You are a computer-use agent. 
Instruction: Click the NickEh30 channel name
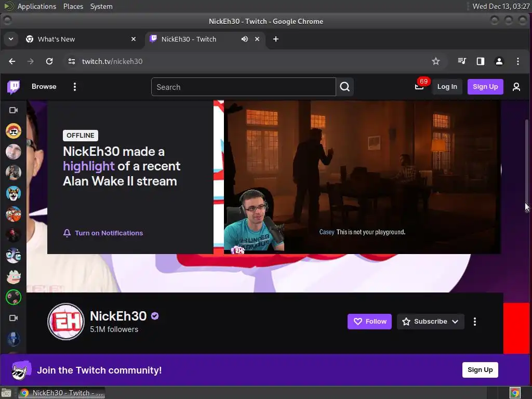(x=118, y=316)
